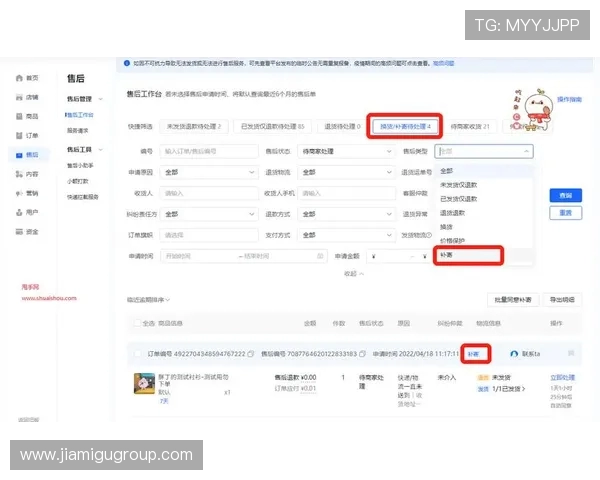
Task: Copy the after-sales number 7087764620122833183
Action: coord(362,354)
